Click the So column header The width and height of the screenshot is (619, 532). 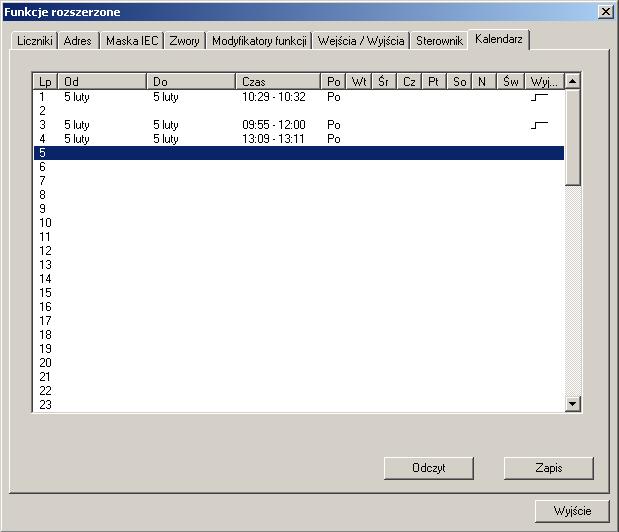tap(459, 82)
